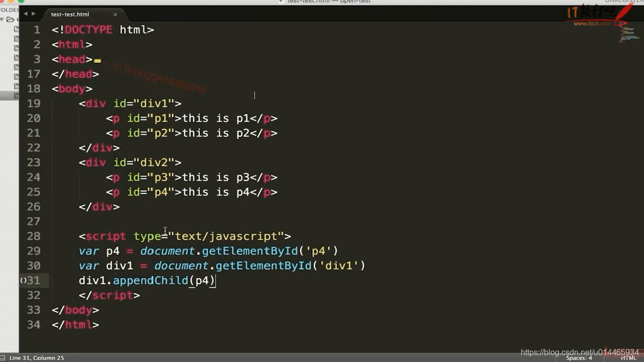Screen dimensions: 644x362
Task: Click gutter line number 27
Action: pos(34,222)
